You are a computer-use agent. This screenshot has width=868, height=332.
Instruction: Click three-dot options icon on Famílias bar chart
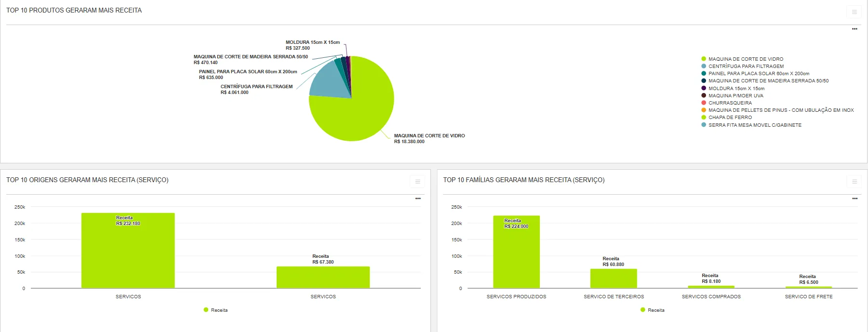855,199
